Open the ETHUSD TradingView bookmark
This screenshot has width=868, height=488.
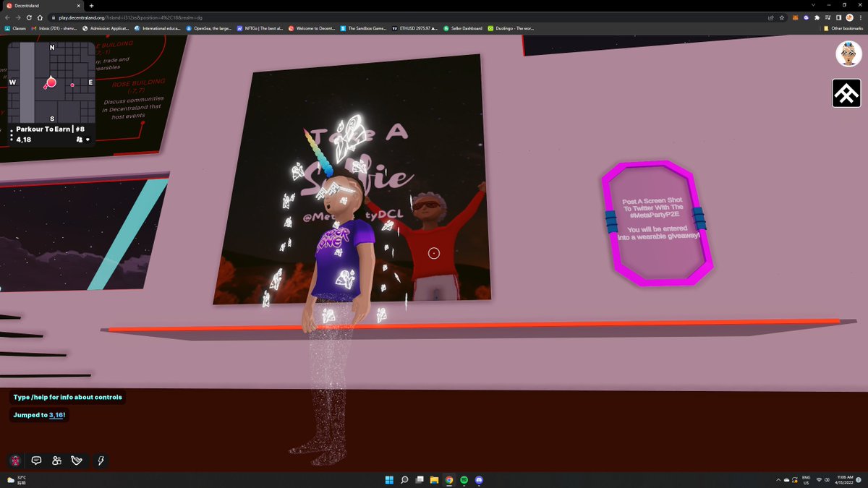[414, 28]
